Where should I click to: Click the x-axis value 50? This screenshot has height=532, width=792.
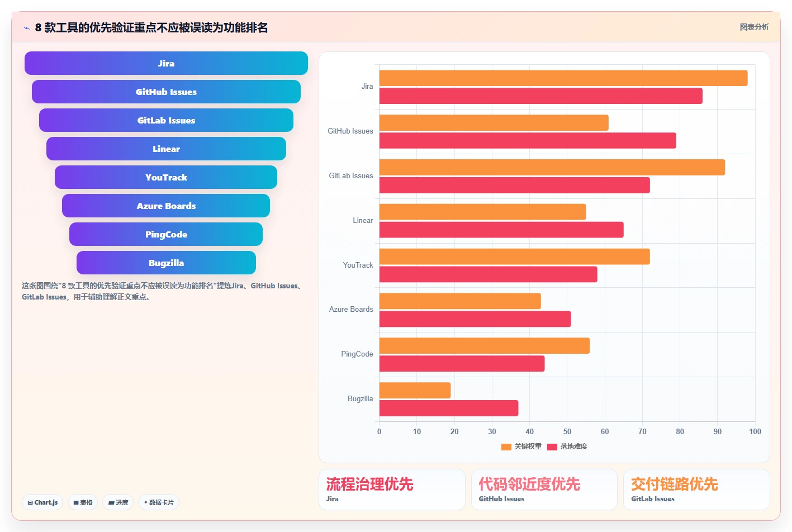(x=567, y=431)
